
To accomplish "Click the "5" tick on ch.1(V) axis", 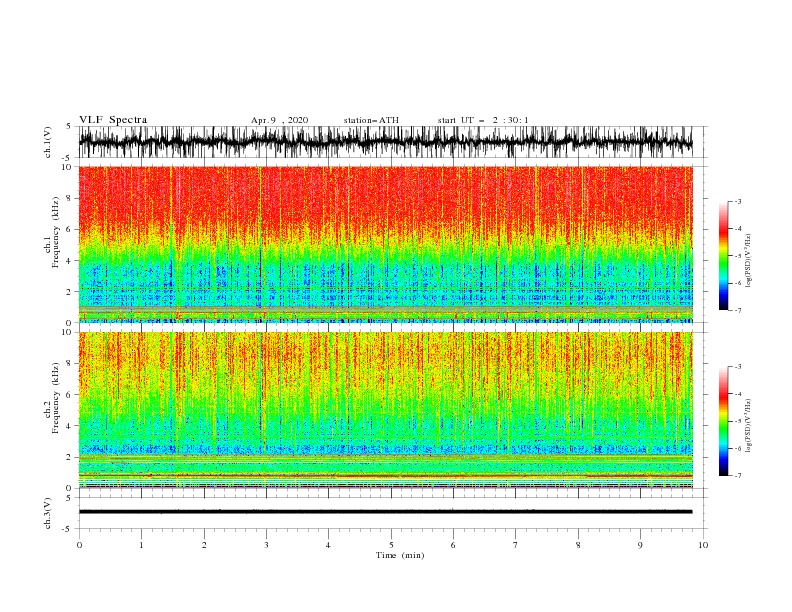I will click(69, 127).
